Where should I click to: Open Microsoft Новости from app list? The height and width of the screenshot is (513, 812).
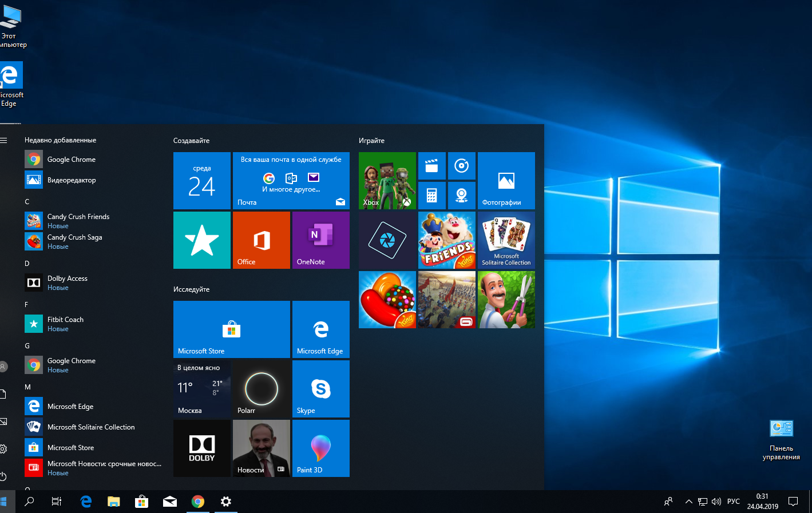coord(93,468)
